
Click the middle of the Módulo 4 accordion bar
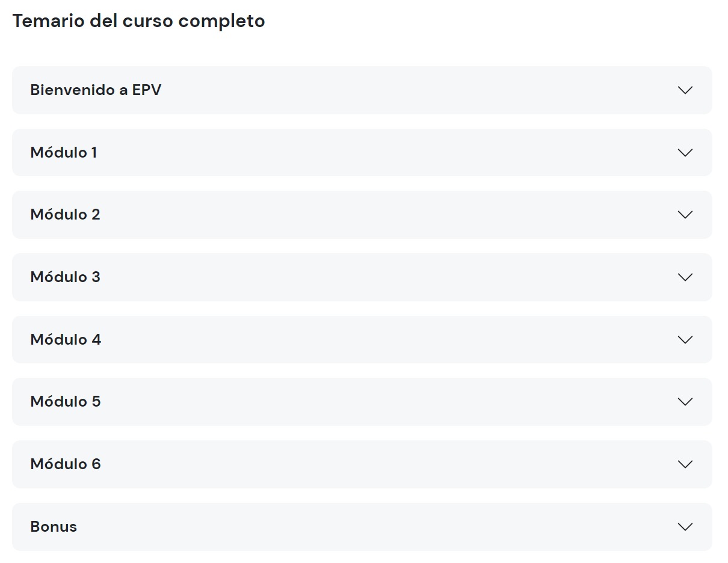(362, 340)
